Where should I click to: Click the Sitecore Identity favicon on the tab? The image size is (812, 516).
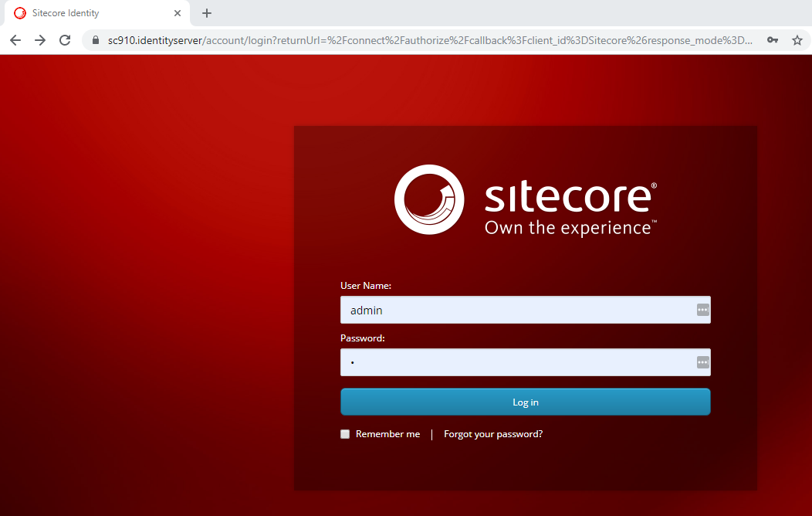pyautogui.click(x=21, y=12)
